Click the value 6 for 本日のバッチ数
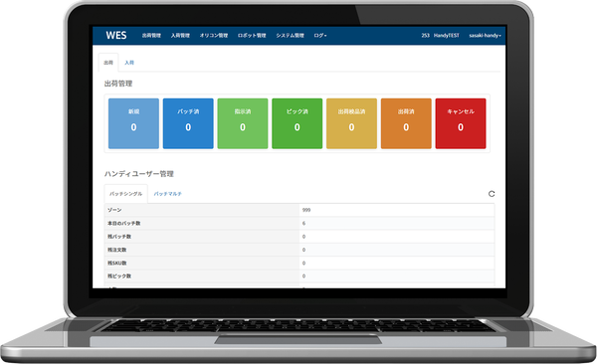Viewport: 597px width, 364px height. pyautogui.click(x=303, y=223)
